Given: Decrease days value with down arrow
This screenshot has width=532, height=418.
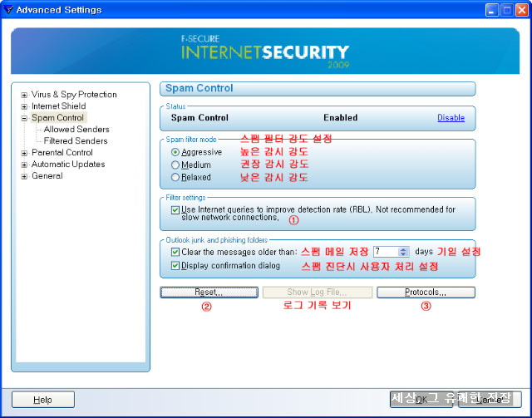Looking at the screenshot, I should [x=403, y=254].
